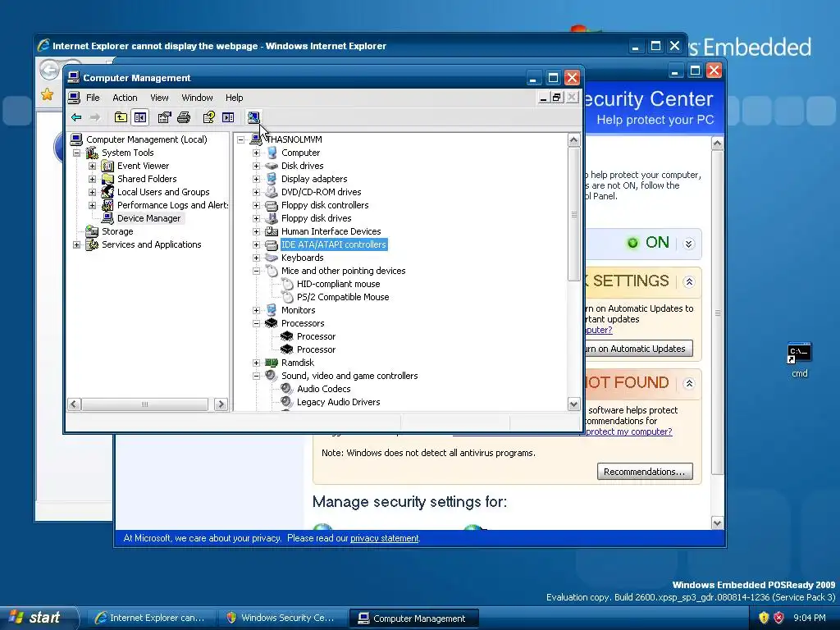Restore the inner MMC child window
Screen dimensions: 840x630
click(x=557, y=97)
